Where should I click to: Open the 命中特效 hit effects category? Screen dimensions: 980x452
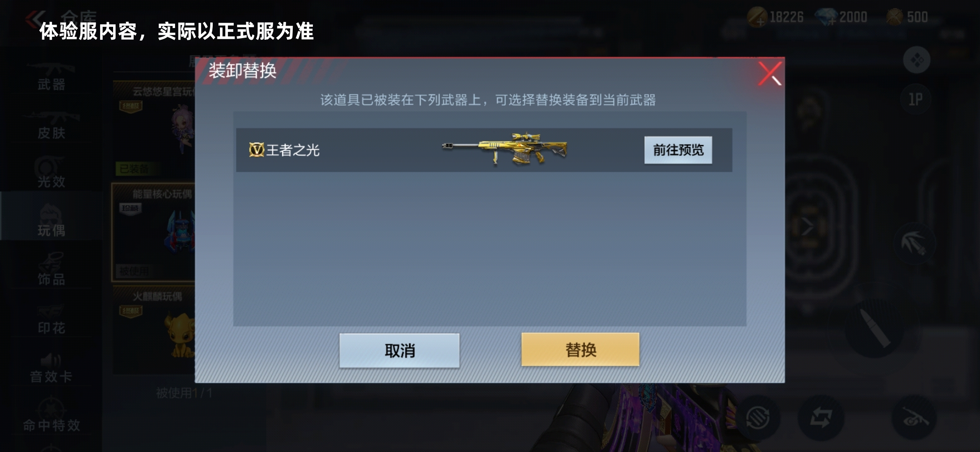[x=51, y=416]
